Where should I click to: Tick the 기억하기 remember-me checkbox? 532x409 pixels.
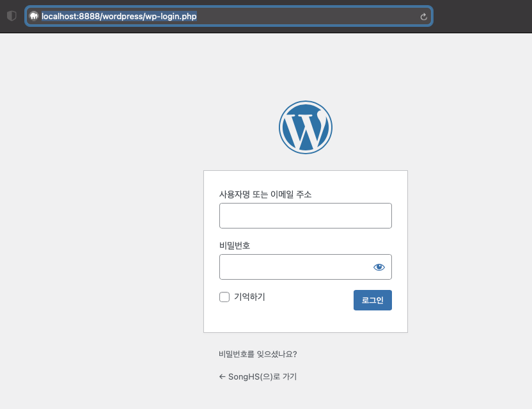[x=224, y=297]
